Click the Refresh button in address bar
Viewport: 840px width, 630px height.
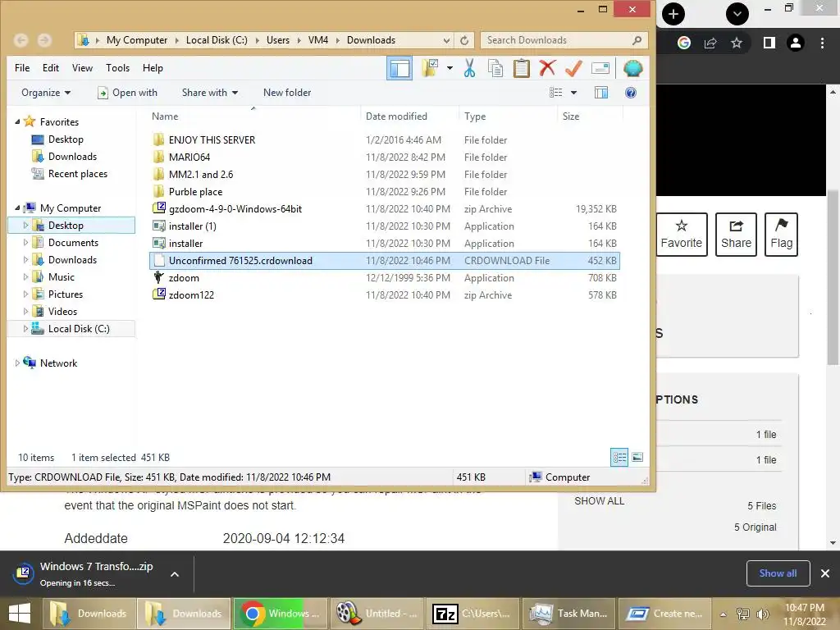[x=464, y=40]
